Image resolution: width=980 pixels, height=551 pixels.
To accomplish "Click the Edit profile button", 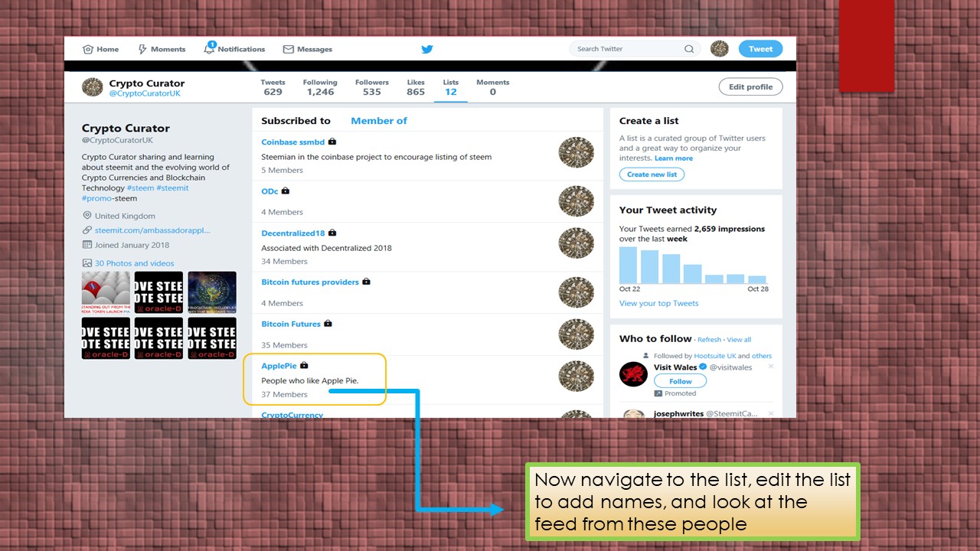I will coord(750,87).
